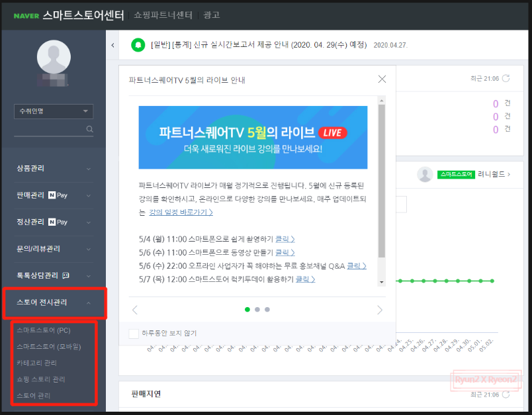Collapse the 스토어 전시관리 menu
The width and height of the screenshot is (532, 415).
(54, 302)
